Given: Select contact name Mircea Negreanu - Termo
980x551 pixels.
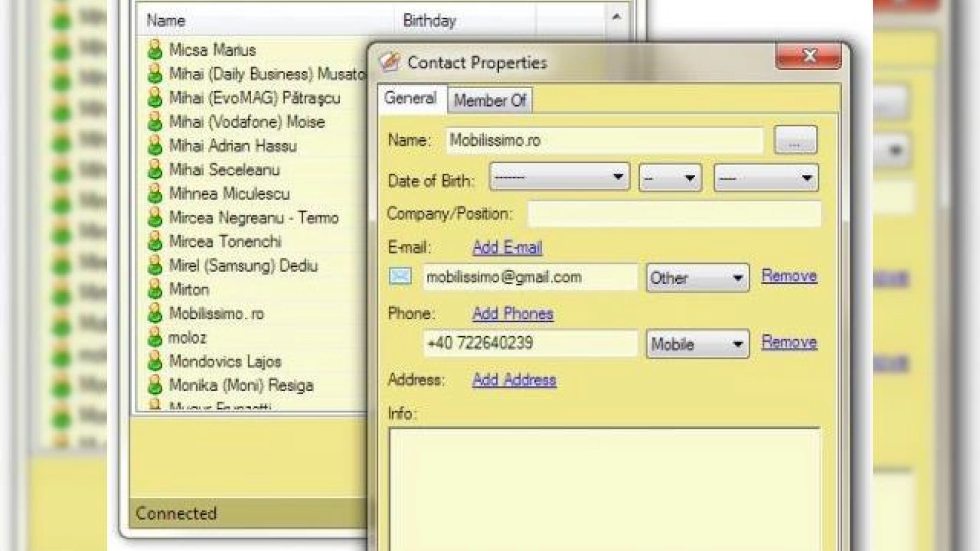Looking at the screenshot, I should [254, 217].
